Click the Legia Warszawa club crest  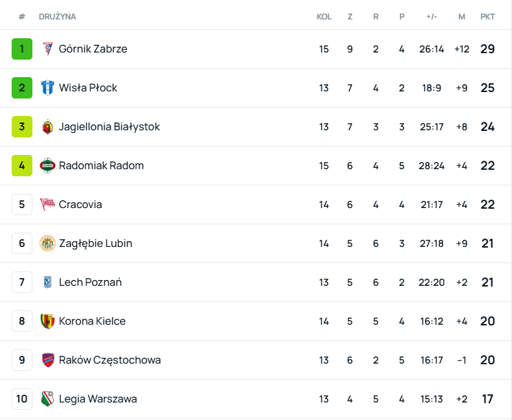tap(48, 399)
